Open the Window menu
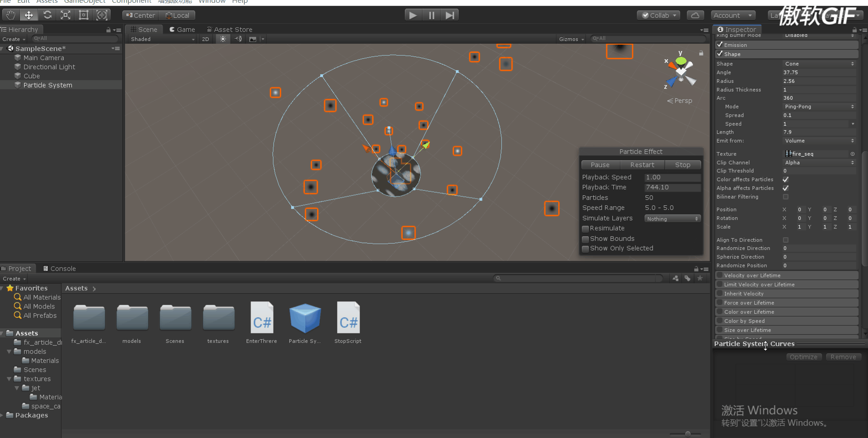The height and width of the screenshot is (438, 868). [x=212, y=2]
